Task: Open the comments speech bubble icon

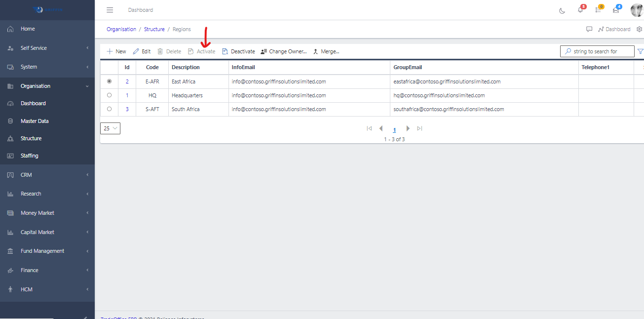Action: coord(589,29)
